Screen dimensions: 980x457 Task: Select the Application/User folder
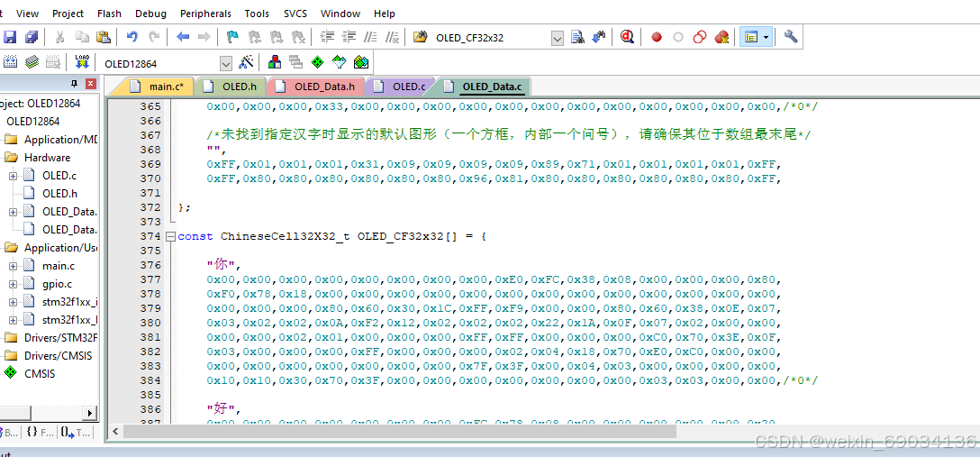point(60,248)
